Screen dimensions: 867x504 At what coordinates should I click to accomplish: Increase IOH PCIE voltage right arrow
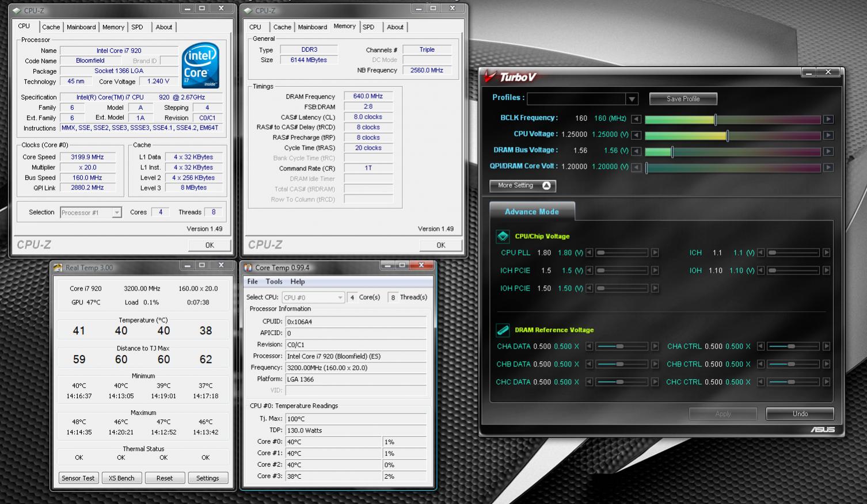[655, 288]
